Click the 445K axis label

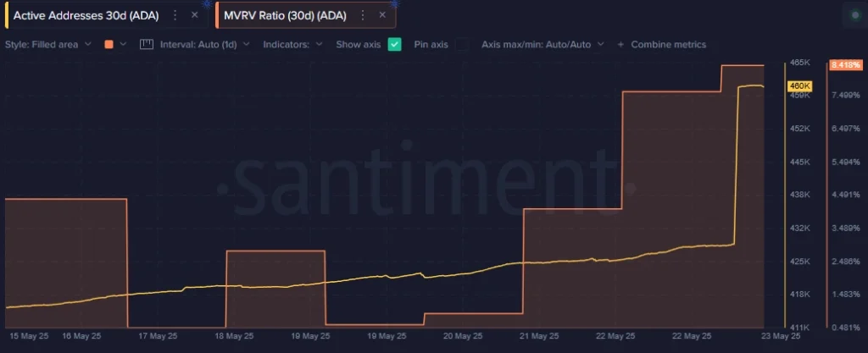800,162
